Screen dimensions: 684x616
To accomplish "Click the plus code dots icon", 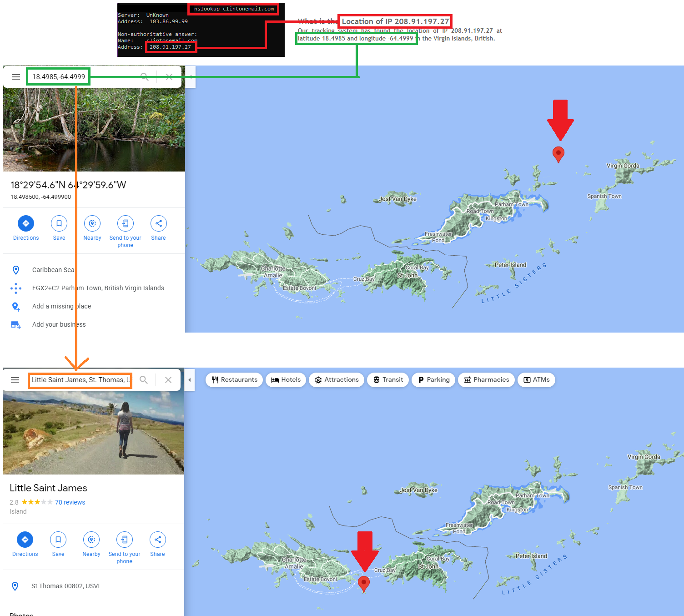I will 16,288.
